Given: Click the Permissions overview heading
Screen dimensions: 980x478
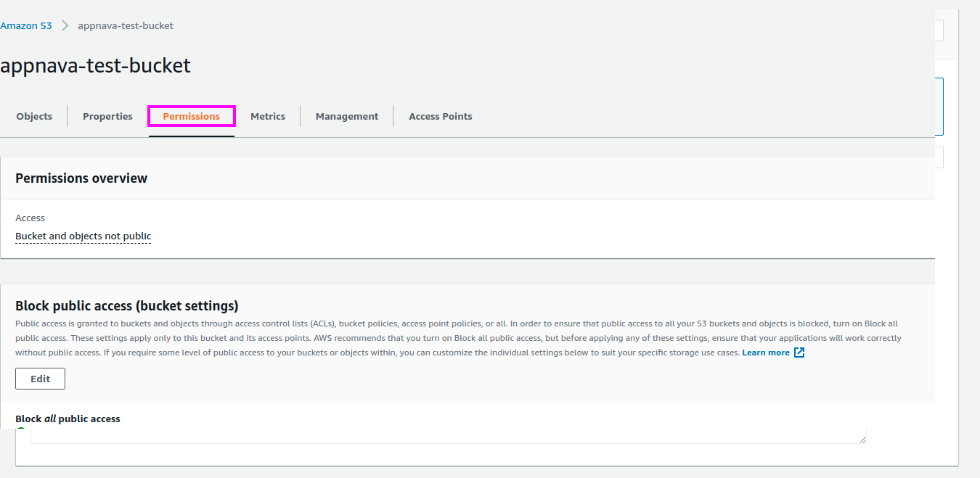Looking at the screenshot, I should pyautogui.click(x=81, y=178).
